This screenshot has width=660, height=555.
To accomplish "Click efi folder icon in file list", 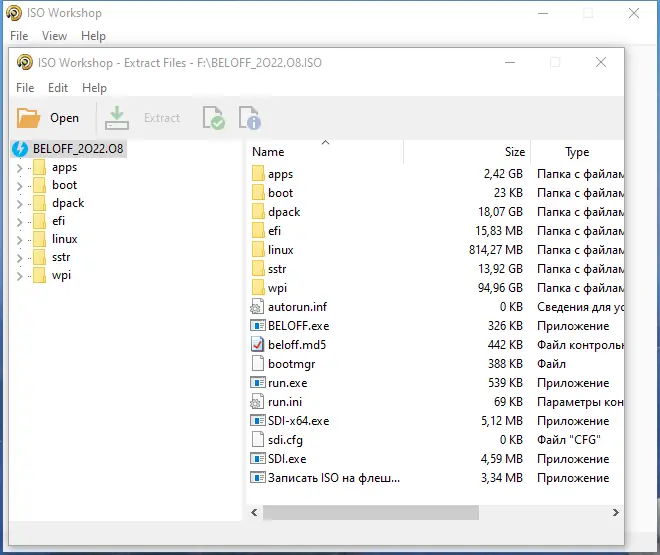I will [258, 231].
